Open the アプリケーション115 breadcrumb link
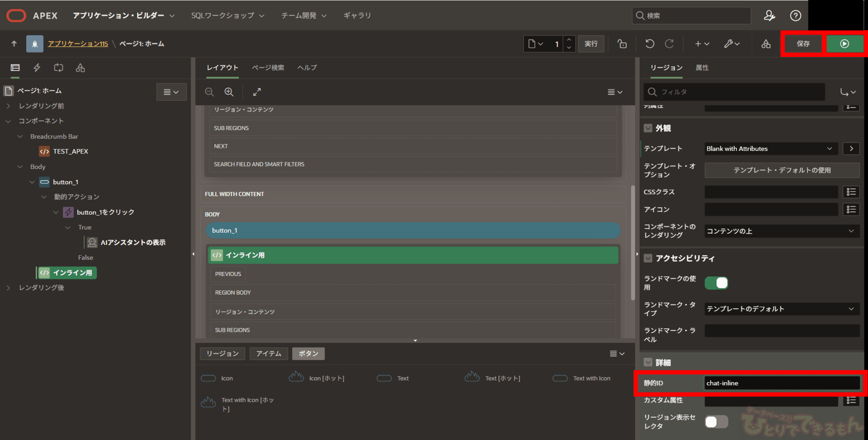 click(x=78, y=44)
